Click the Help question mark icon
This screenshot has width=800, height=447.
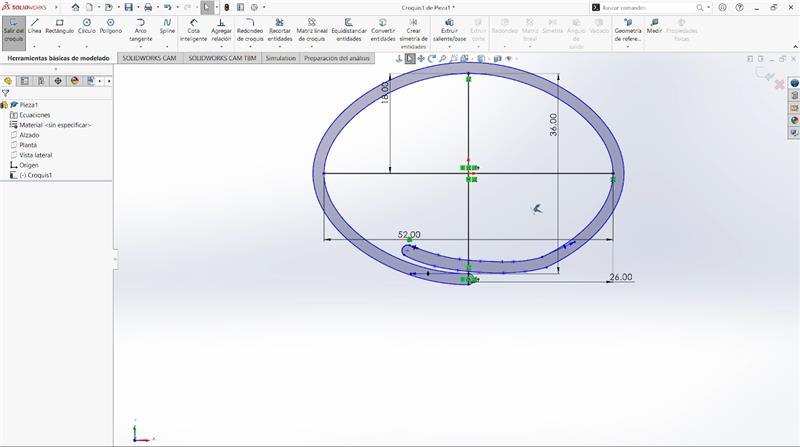click(x=739, y=8)
